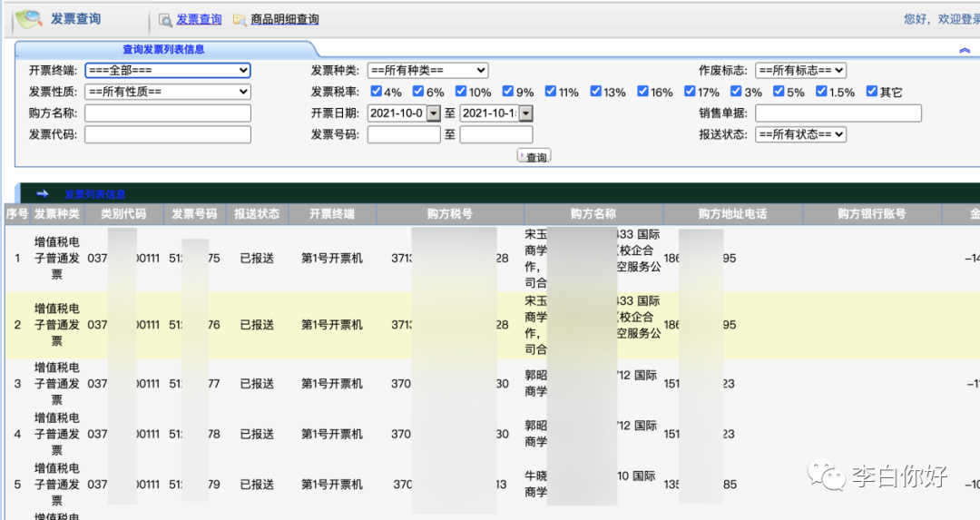
Task: Click the 购方税号 column header
Action: tap(450, 214)
